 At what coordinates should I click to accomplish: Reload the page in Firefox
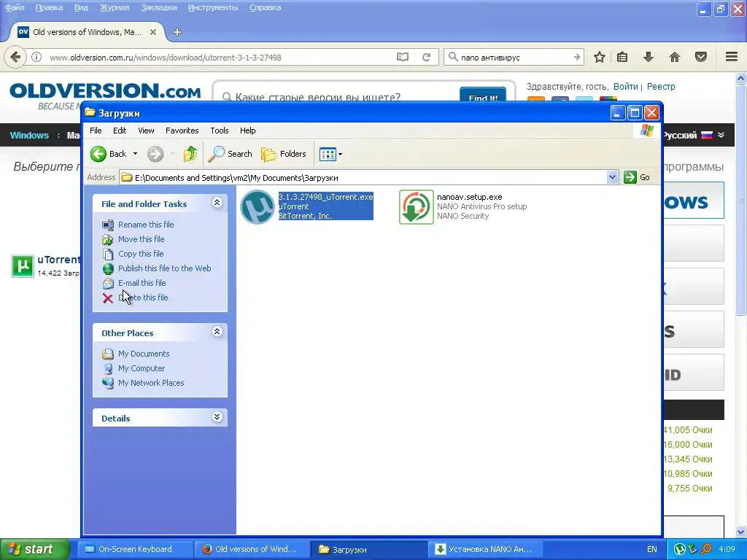click(x=426, y=57)
